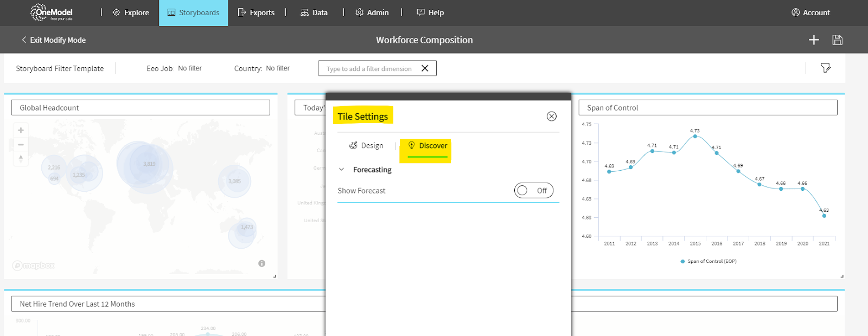Click the save disk icon
868x336 pixels.
837,40
